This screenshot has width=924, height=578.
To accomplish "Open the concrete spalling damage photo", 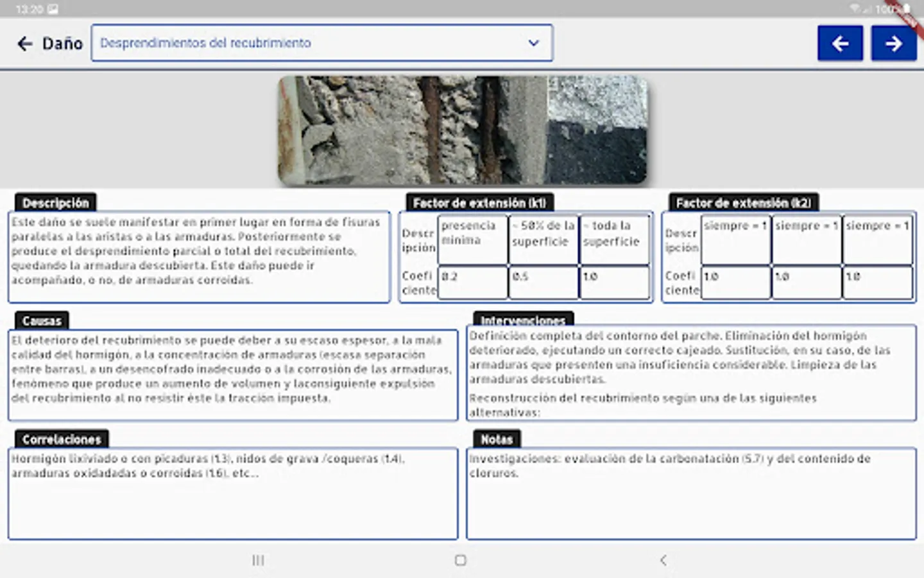I will click(462, 130).
